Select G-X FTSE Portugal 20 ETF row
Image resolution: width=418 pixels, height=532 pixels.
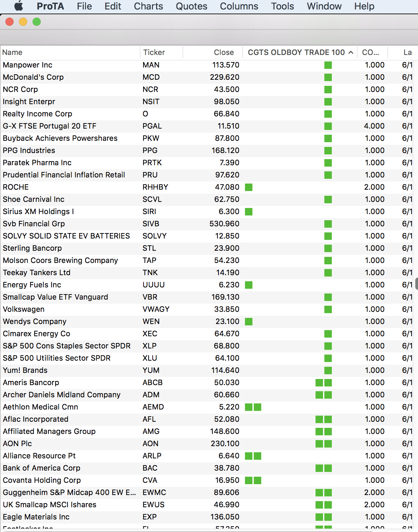click(207, 126)
